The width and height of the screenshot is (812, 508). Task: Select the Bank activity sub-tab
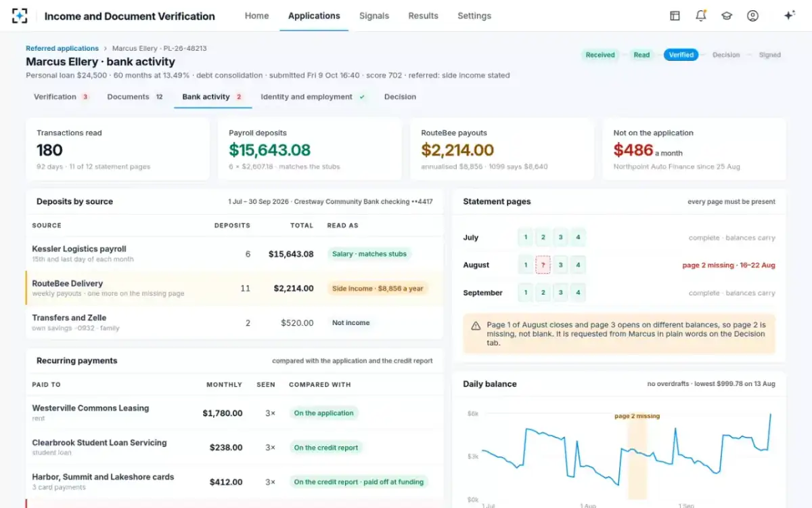(x=212, y=97)
